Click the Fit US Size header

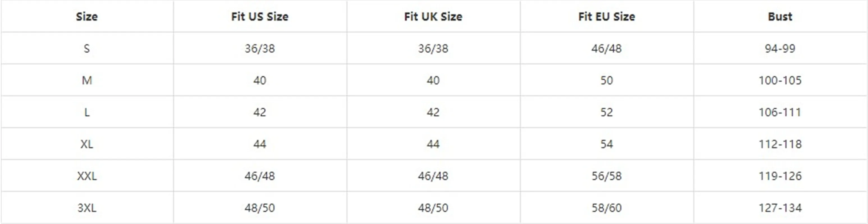click(x=259, y=17)
